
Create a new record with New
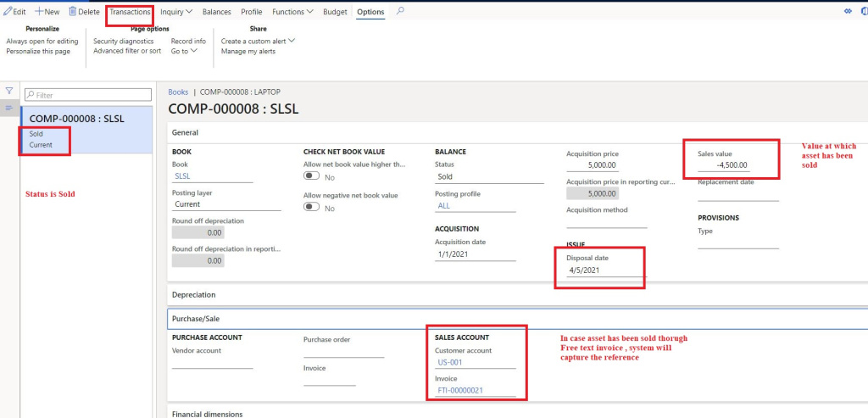pyautogui.click(x=47, y=12)
